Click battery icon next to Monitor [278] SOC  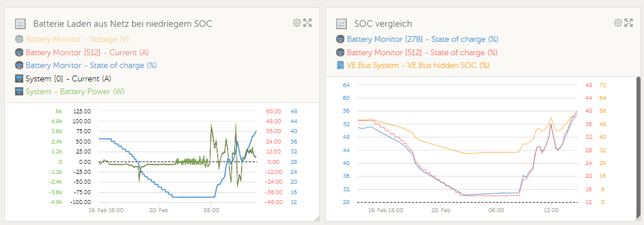pyautogui.click(x=340, y=40)
